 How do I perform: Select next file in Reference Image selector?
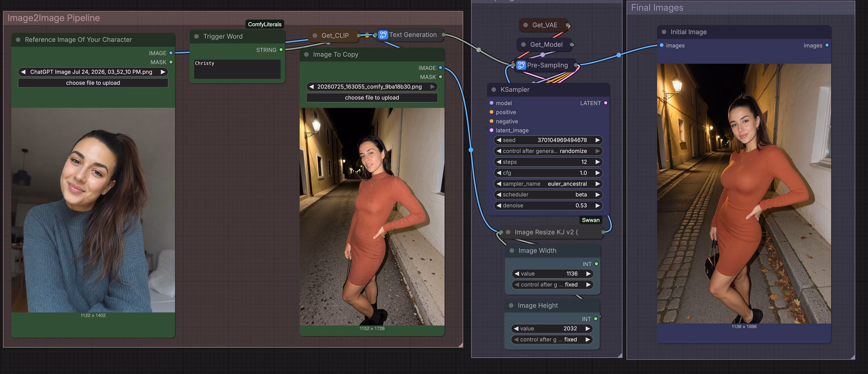163,72
